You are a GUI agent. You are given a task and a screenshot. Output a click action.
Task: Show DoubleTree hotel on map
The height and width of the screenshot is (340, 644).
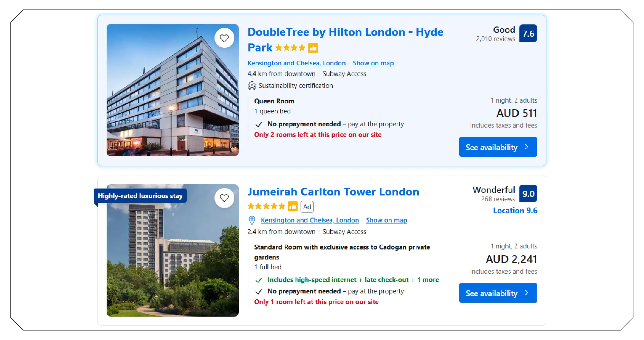(373, 63)
